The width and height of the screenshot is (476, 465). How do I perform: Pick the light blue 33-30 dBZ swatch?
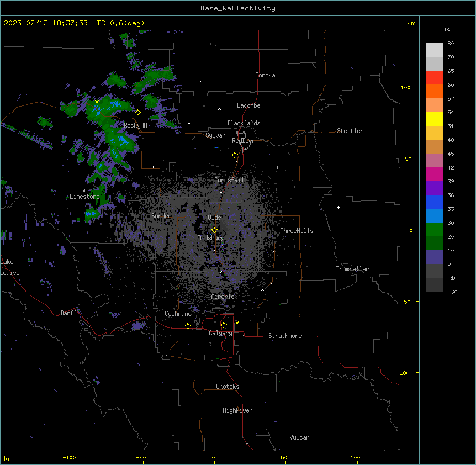(x=434, y=216)
